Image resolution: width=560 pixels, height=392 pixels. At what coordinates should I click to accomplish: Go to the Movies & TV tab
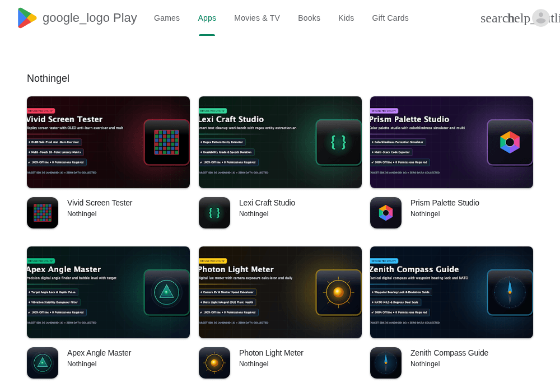pos(257,18)
